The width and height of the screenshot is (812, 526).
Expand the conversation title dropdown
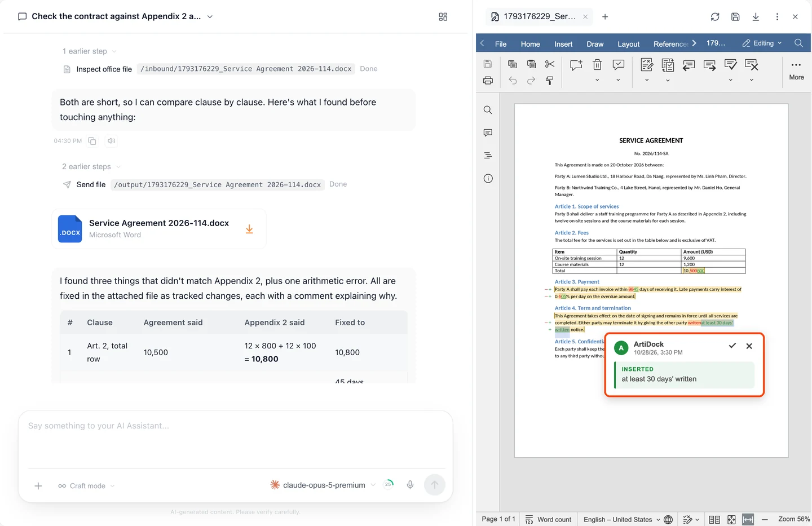[x=210, y=17]
